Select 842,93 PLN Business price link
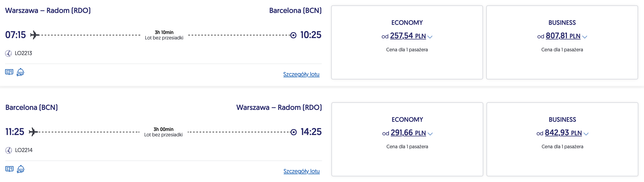This screenshot has height=182, width=644. [563, 133]
